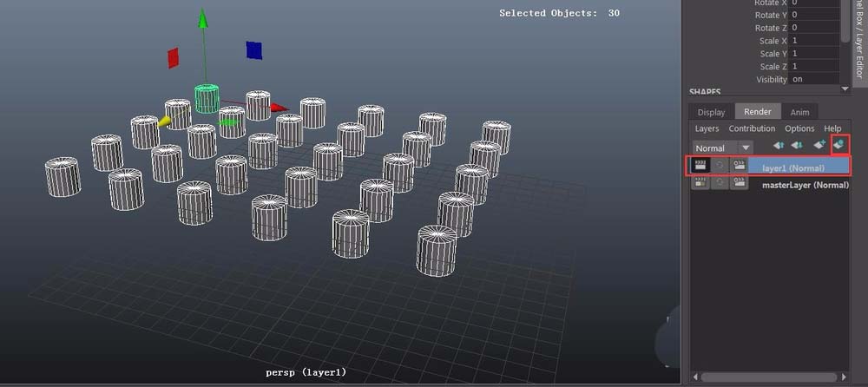
Task: Open the Normal blend mode dropdown
Action: click(x=723, y=148)
